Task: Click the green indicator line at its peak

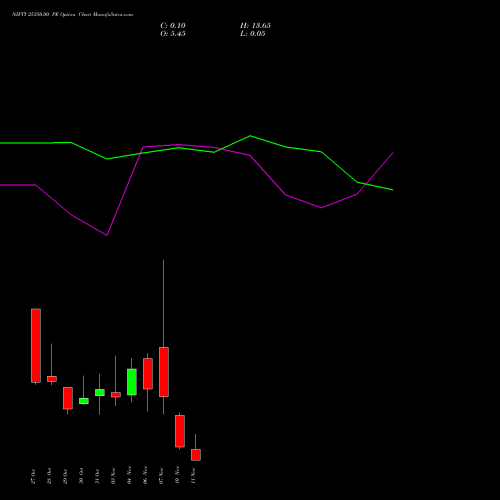Action: point(250,136)
